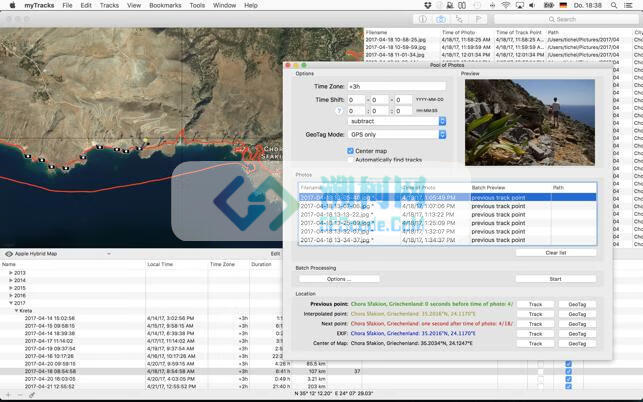Toggle the camera photos toolbar icon
Screen dimensions: 643x402
[441, 19]
